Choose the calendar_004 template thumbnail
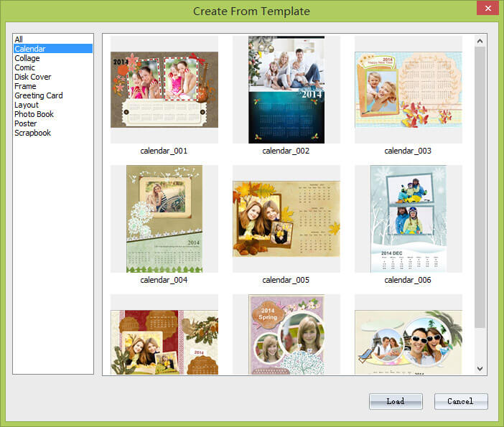 pyautogui.click(x=164, y=219)
